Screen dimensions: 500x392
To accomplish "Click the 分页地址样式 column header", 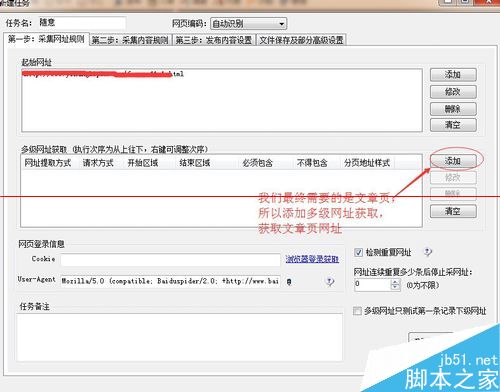I will click(367, 163).
